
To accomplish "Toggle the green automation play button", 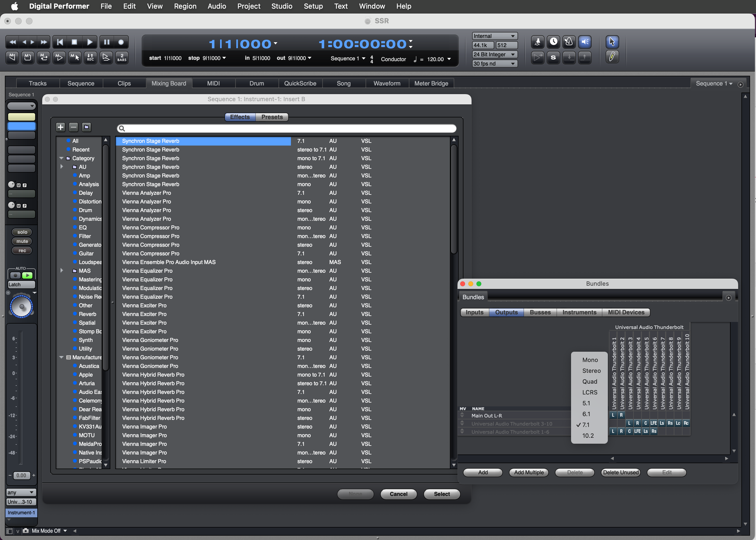I will 28,275.
